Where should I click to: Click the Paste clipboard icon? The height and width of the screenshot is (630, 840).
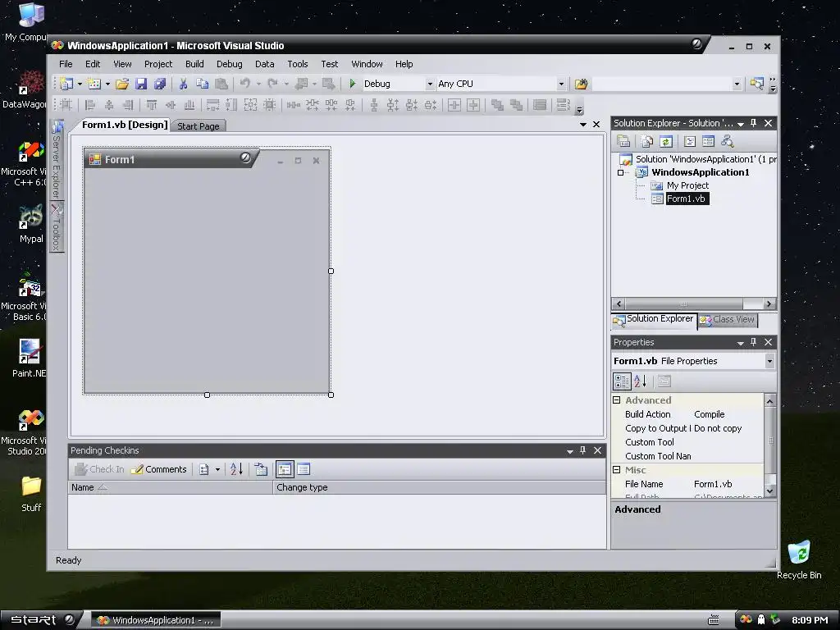[221, 84]
